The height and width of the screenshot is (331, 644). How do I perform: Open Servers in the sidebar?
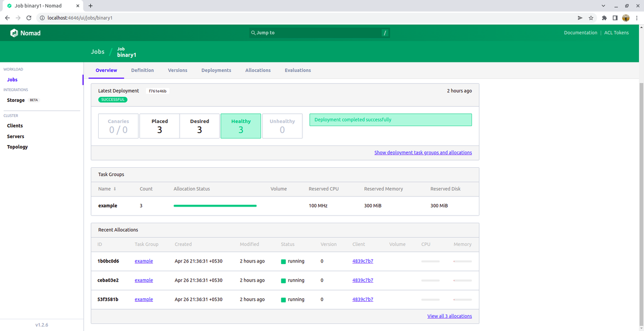pos(16,137)
